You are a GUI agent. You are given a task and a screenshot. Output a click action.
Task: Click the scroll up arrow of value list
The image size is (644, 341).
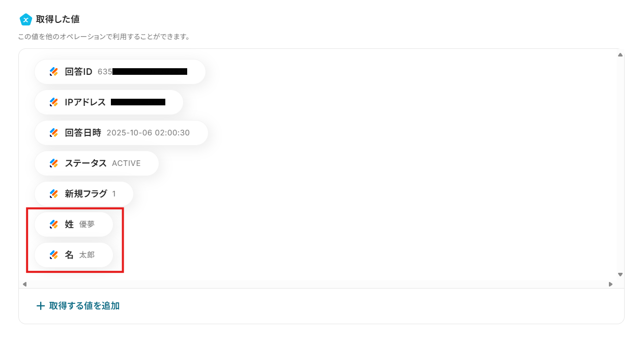click(620, 54)
